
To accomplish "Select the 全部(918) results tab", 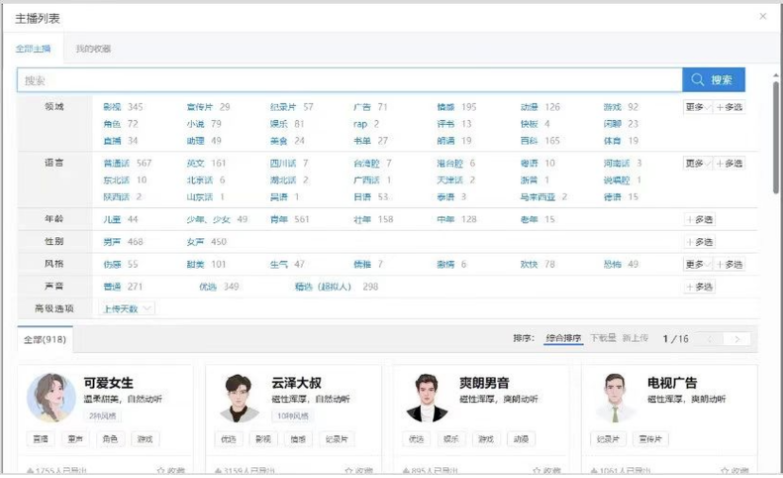I will (45, 340).
